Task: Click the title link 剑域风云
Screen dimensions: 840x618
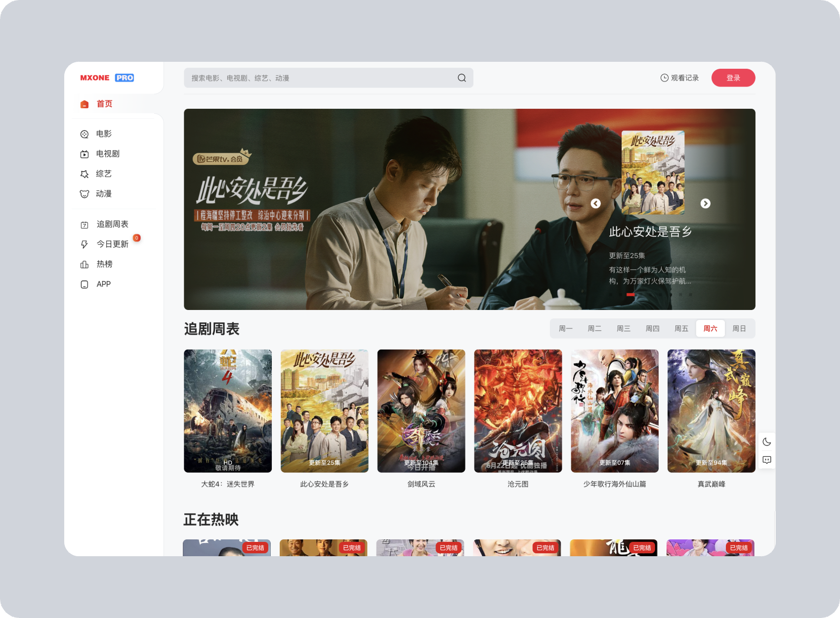Action: click(x=421, y=484)
